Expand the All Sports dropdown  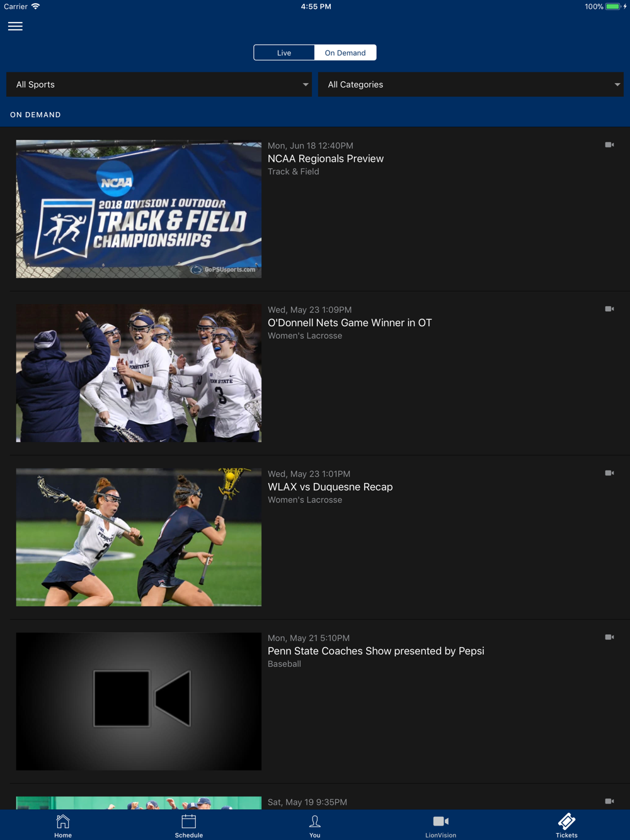tap(159, 84)
